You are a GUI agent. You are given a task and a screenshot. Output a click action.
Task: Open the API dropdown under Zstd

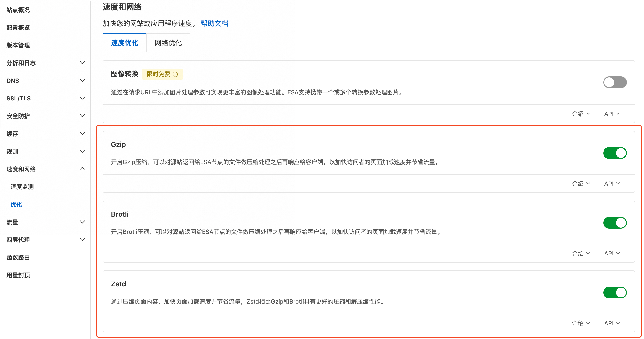[x=612, y=323]
